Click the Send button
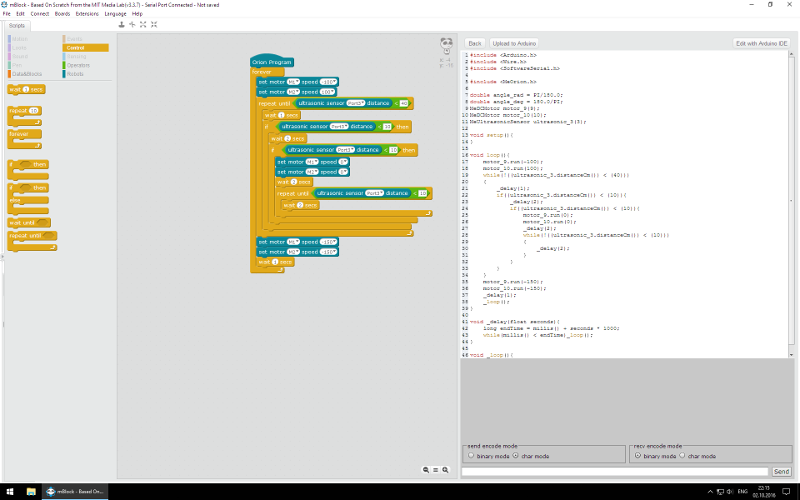Viewport: 800px width, 500px height. tap(781, 471)
